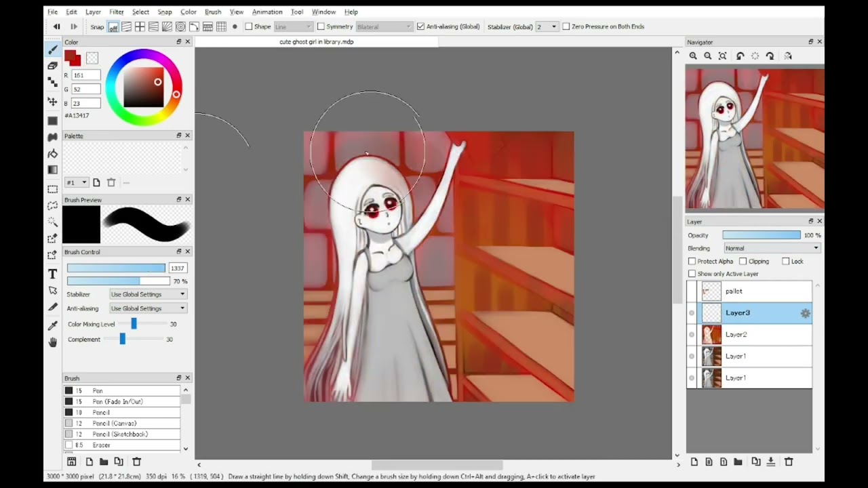This screenshot has width=868, height=488.
Task: Hide Layer2 with its visibility toggle
Action: [692, 335]
